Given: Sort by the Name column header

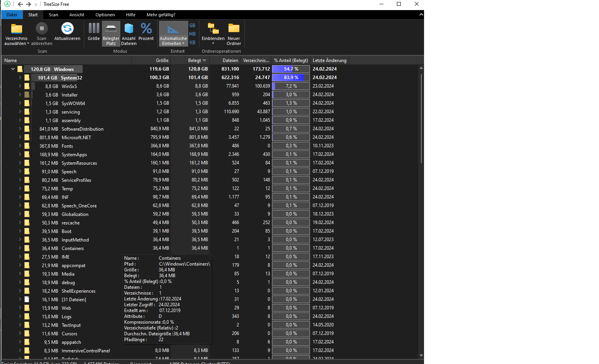Looking at the screenshot, I should click(x=67, y=60).
